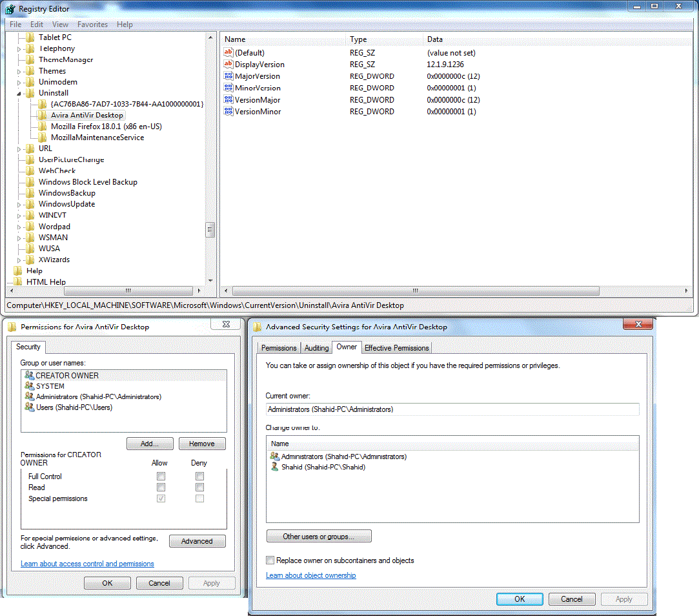
Task: Expand the XWizards key
Action: pyautogui.click(x=19, y=260)
